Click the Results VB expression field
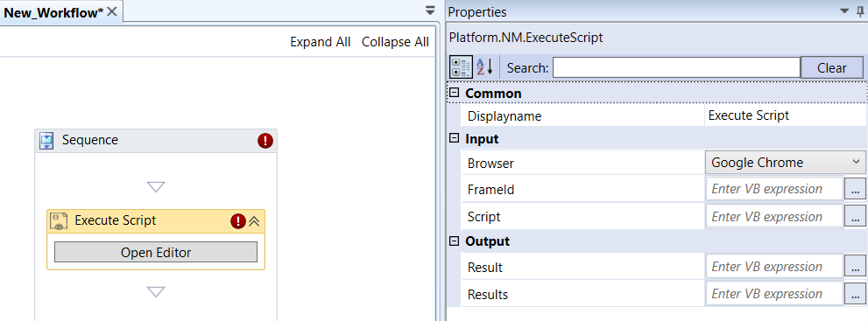868x321 pixels. pyautogui.click(x=774, y=294)
